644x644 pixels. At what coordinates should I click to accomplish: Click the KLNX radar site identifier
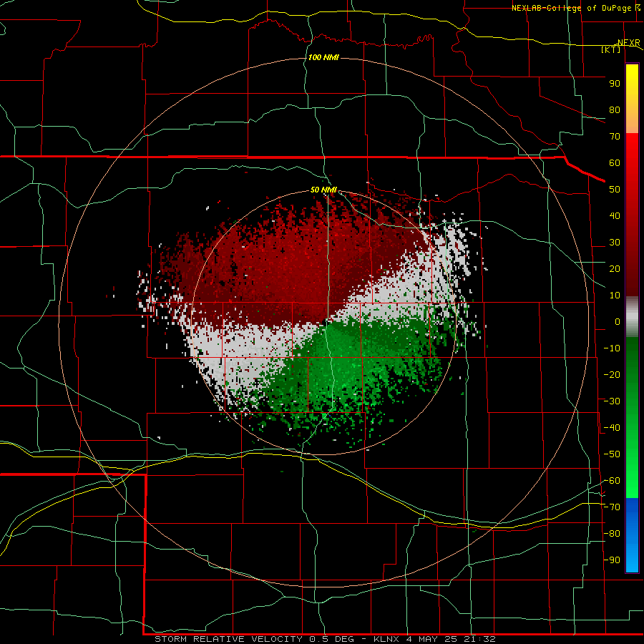(386, 639)
